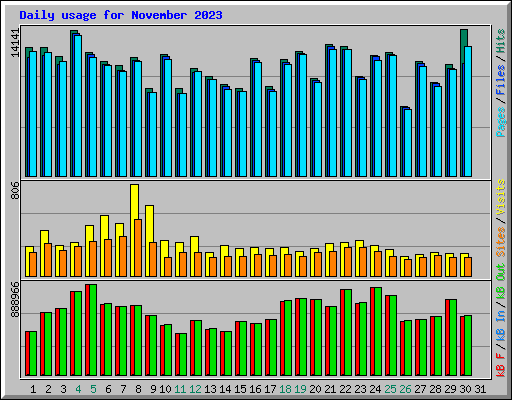Click day label 26 on the x-axis

[405, 389]
